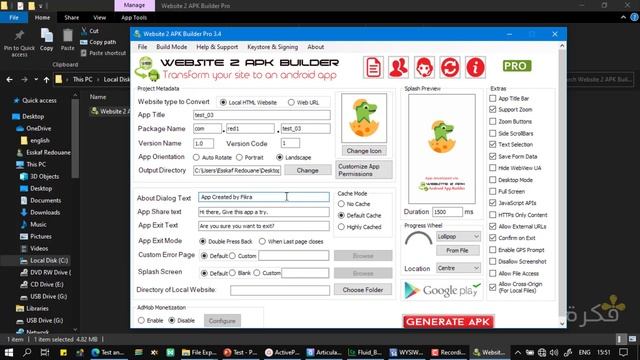Enable the Full Screen checkbox
Screen dimensions: 640x360
tap(493, 191)
